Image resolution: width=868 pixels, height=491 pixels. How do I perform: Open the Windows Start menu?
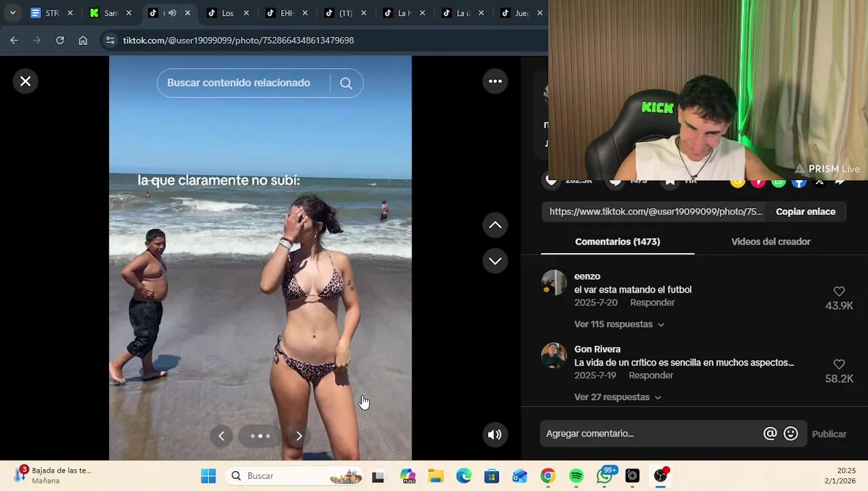[208, 476]
